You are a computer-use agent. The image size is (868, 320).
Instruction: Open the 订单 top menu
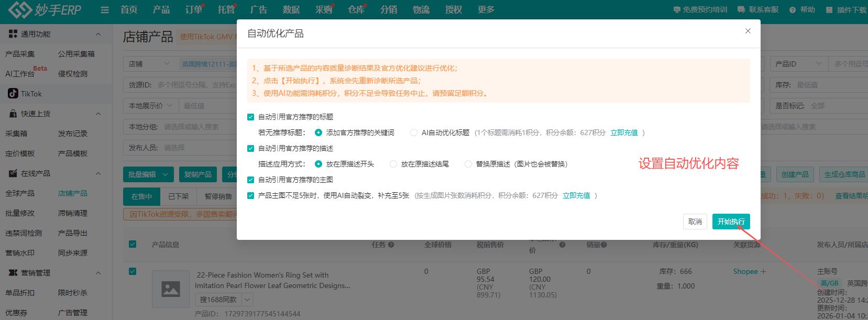click(193, 10)
